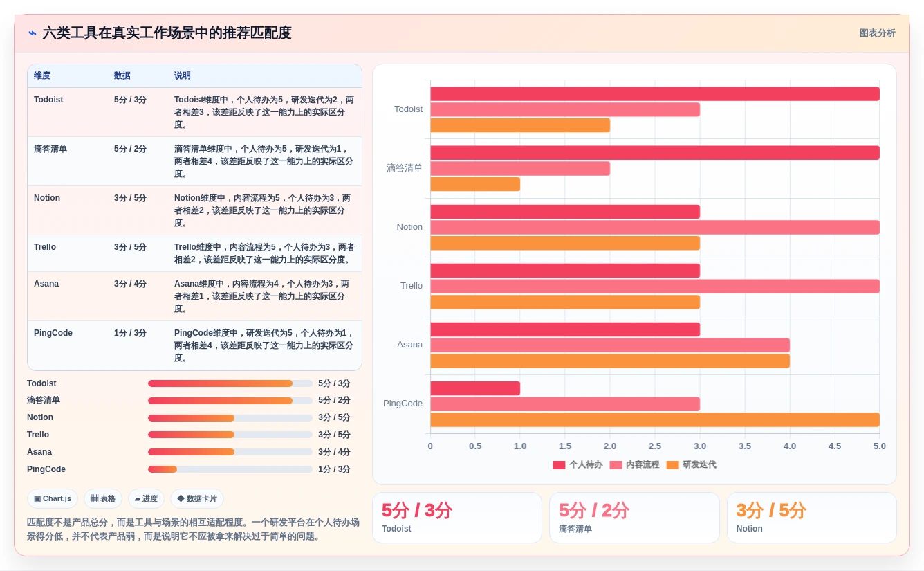Click PingCode's 研发迭代 bar in chart
This screenshot has height=571, width=924.
click(655, 420)
